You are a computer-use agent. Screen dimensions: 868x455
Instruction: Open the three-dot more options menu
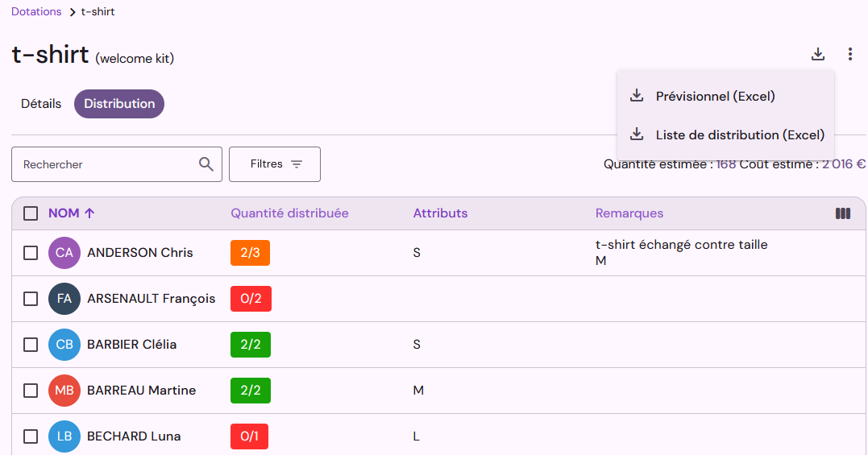pyautogui.click(x=849, y=54)
